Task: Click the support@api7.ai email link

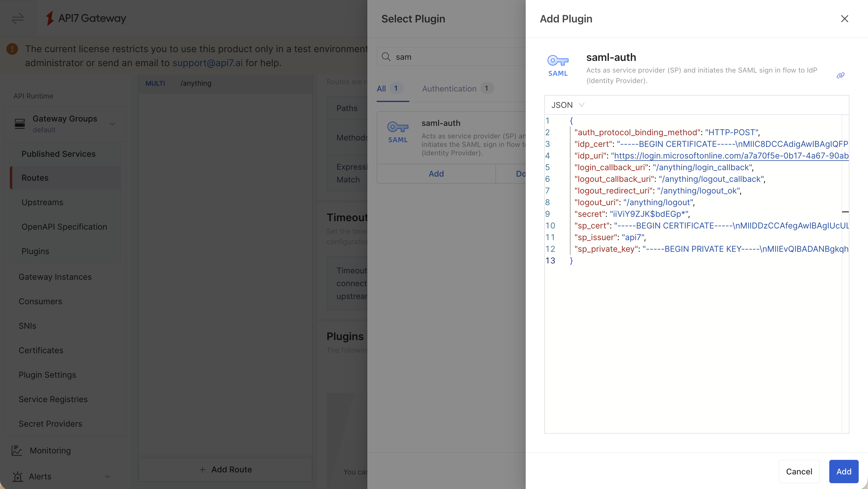Action: 207,63
